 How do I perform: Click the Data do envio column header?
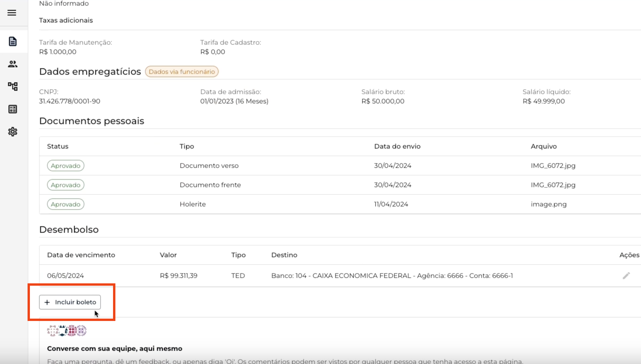point(397,146)
